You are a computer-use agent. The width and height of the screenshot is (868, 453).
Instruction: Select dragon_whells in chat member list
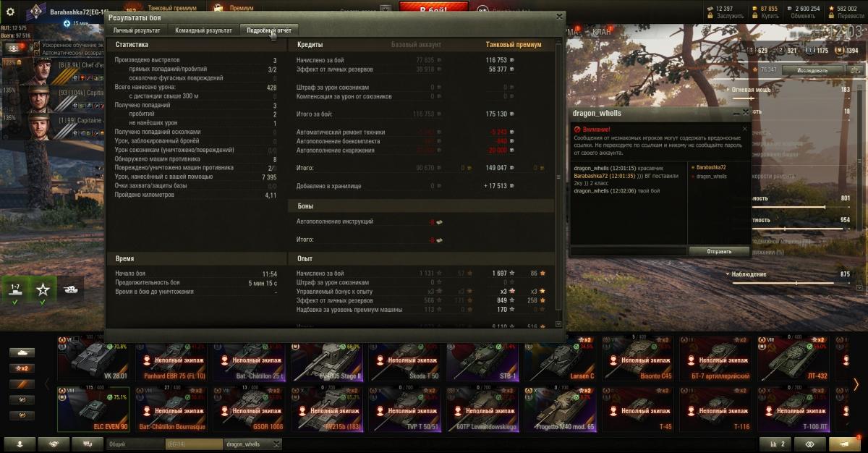point(710,176)
